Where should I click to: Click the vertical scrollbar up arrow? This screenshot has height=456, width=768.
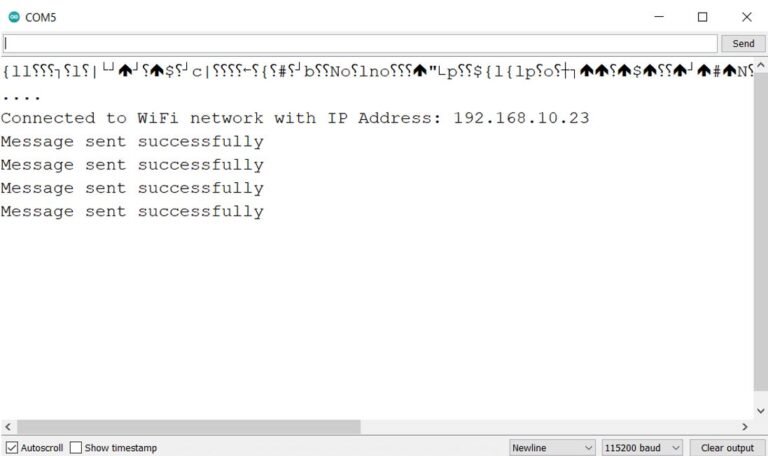click(x=761, y=65)
